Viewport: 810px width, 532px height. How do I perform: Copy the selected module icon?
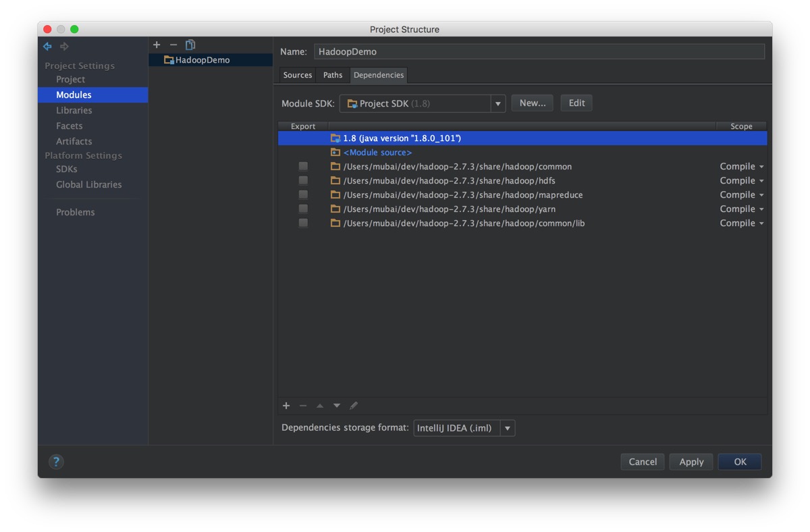pyautogui.click(x=190, y=45)
